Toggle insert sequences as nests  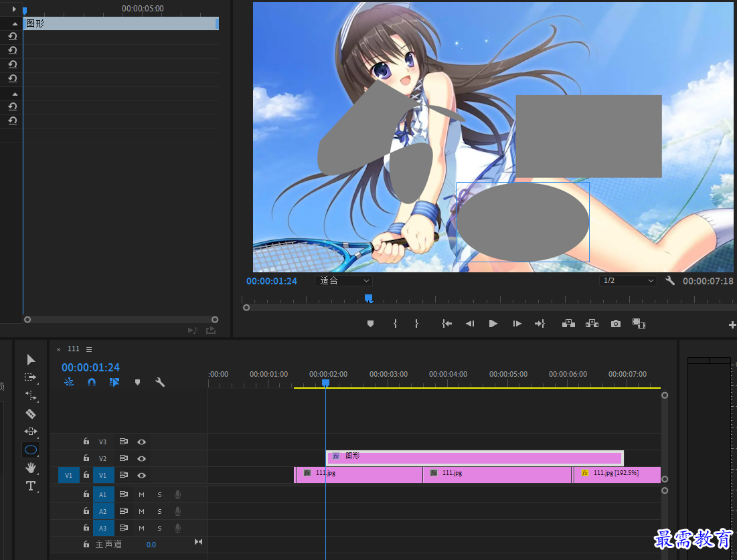point(69,382)
